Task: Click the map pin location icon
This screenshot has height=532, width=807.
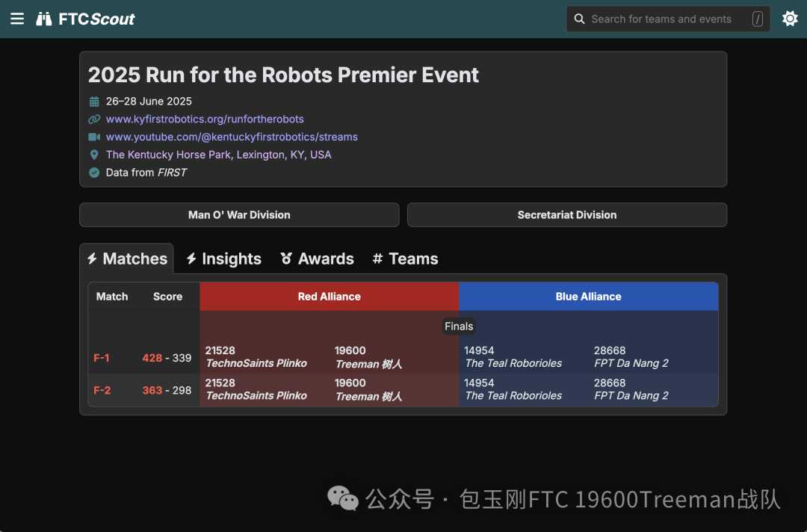Action: click(94, 155)
